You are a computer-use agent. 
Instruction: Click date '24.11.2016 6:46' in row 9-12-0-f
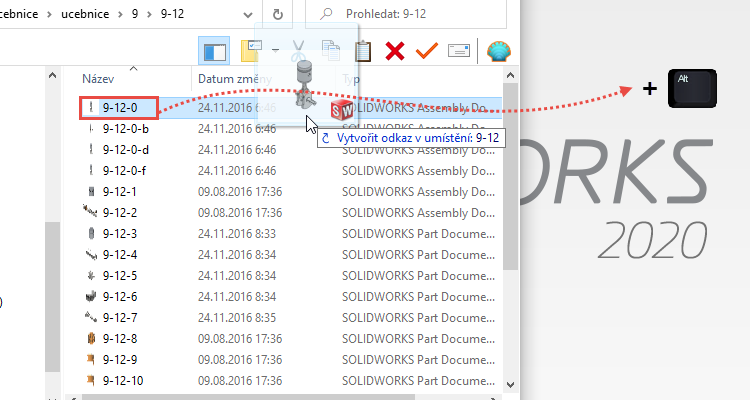coord(237,171)
